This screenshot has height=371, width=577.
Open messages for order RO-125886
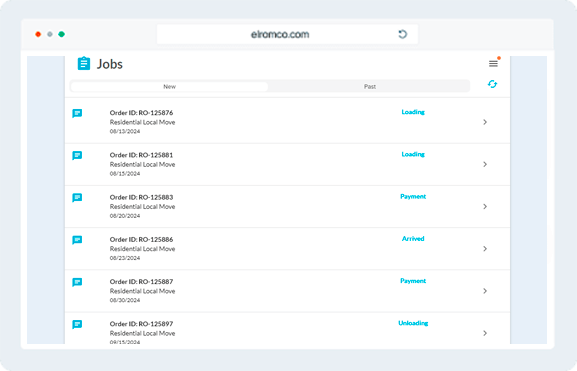[x=77, y=240]
